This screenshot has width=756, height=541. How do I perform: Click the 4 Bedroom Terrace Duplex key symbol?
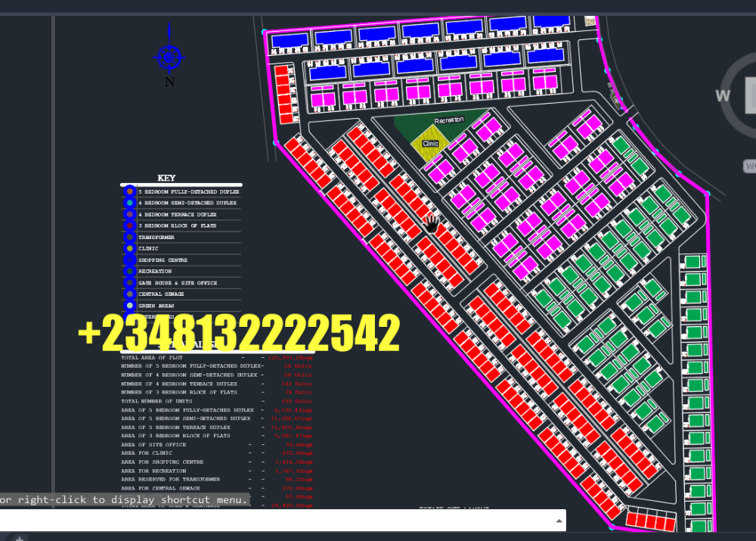click(x=129, y=215)
